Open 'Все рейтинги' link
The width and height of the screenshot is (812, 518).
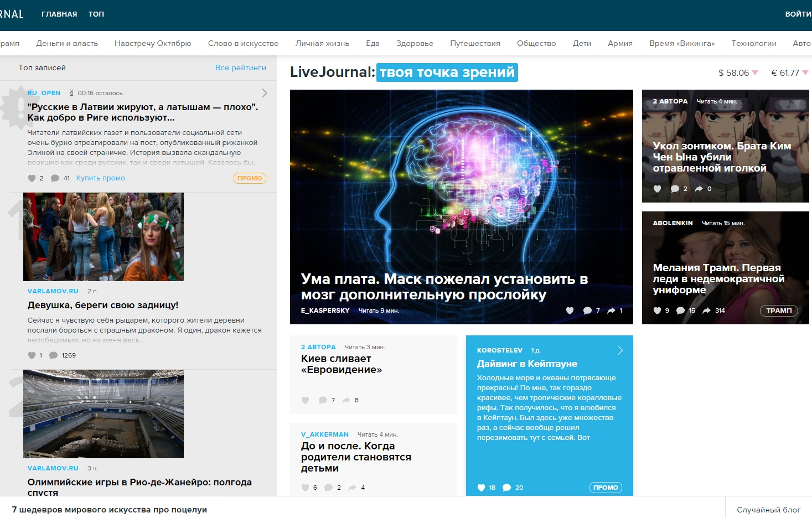pyautogui.click(x=240, y=68)
